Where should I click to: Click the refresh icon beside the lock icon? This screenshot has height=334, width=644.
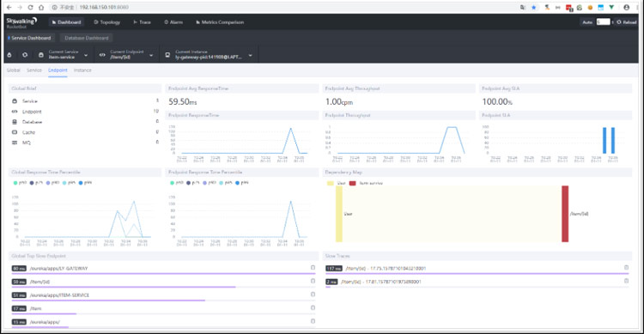point(25,55)
